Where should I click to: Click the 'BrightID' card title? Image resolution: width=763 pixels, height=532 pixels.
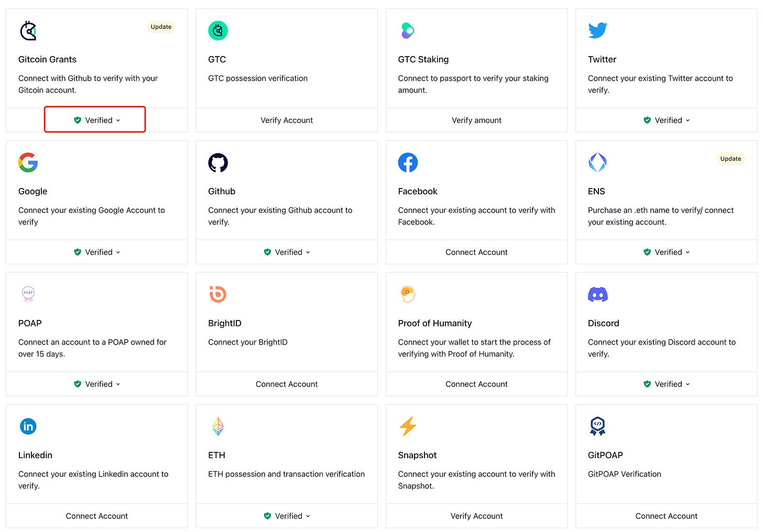coord(225,323)
